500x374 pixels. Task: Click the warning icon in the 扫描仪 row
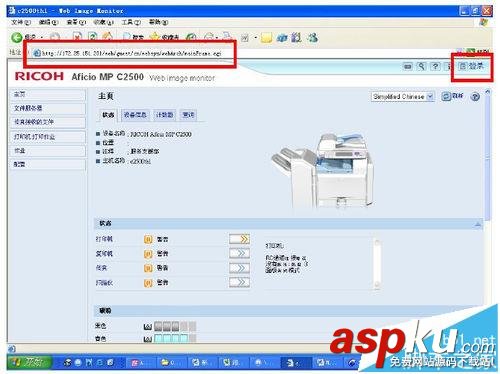(148, 283)
